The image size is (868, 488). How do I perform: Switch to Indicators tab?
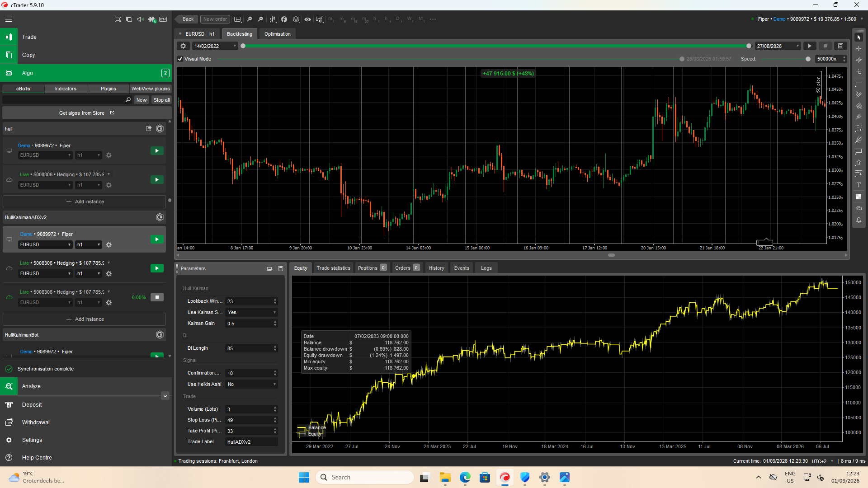click(x=66, y=89)
